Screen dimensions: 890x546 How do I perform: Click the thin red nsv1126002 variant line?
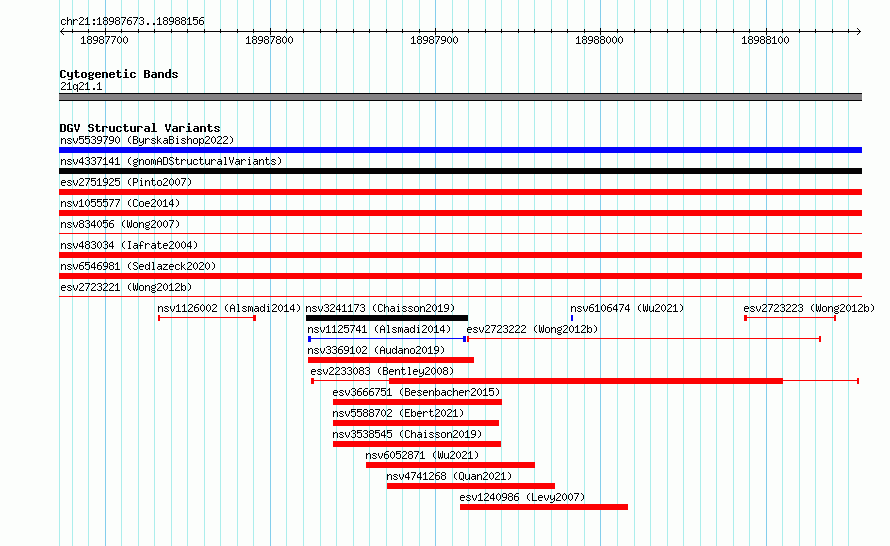(x=207, y=318)
